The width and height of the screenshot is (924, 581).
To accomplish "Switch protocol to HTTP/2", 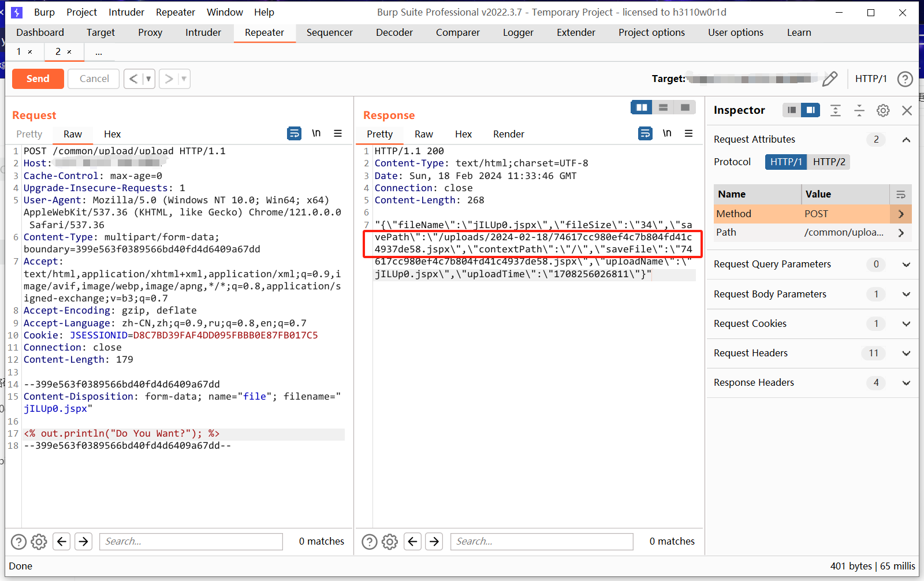I will [829, 162].
